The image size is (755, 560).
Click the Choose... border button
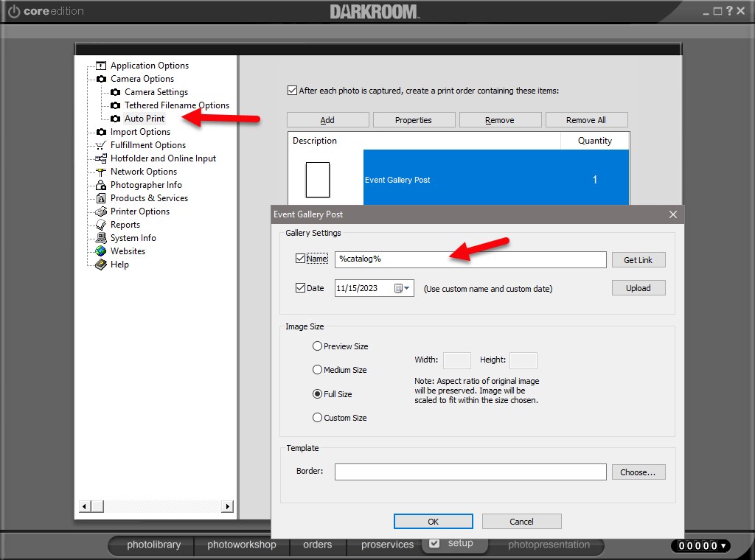point(639,472)
